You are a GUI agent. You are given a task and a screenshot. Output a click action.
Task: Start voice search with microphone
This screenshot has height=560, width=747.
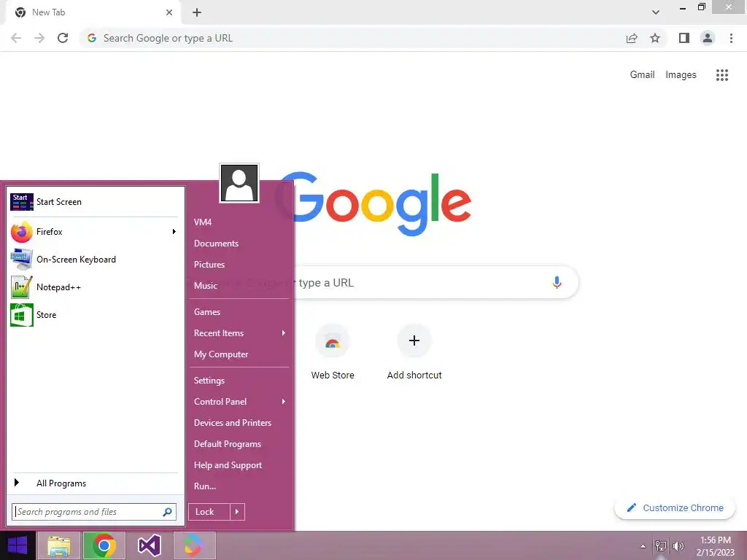tap(557, 282)
